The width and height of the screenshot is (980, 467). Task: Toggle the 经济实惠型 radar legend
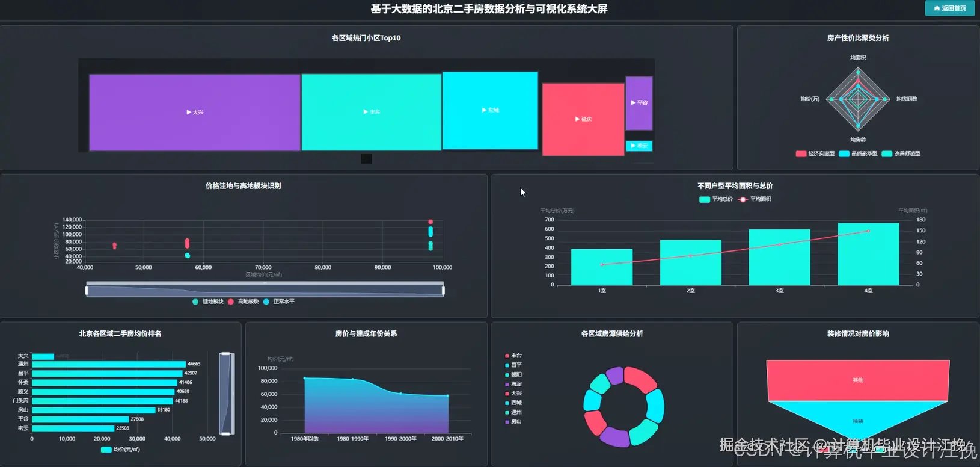(815, 153)
